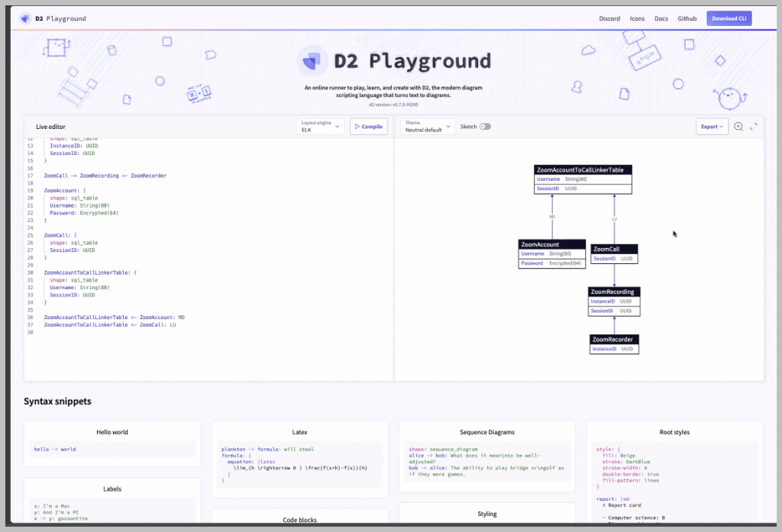The image size is (782, 532).
Task: Open the Discord link
Action: pos(609,18)
